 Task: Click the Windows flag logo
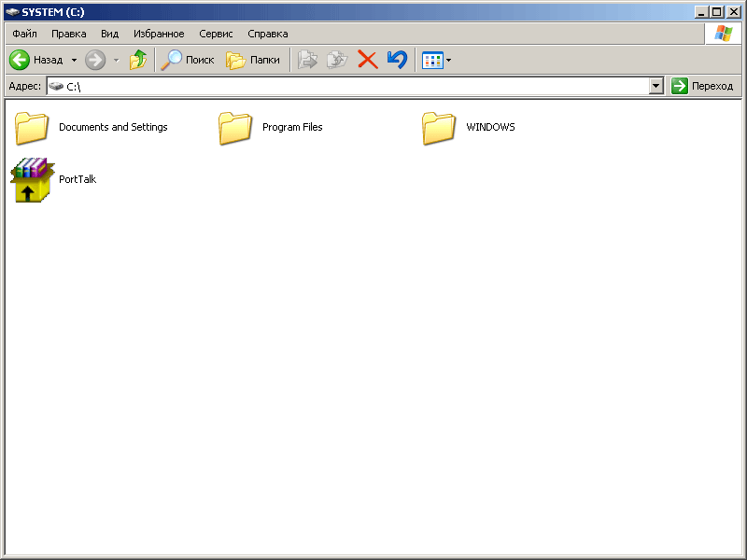coord(723,34)
